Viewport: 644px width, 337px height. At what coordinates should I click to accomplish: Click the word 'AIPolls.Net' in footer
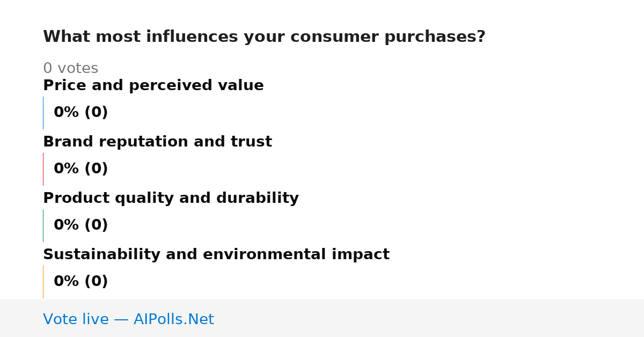click(x=174, y=320)
